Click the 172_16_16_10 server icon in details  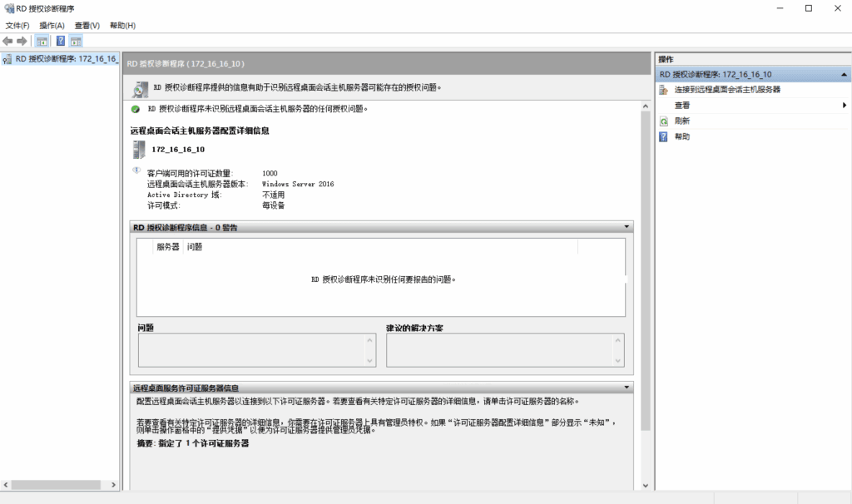click(138, 150)
